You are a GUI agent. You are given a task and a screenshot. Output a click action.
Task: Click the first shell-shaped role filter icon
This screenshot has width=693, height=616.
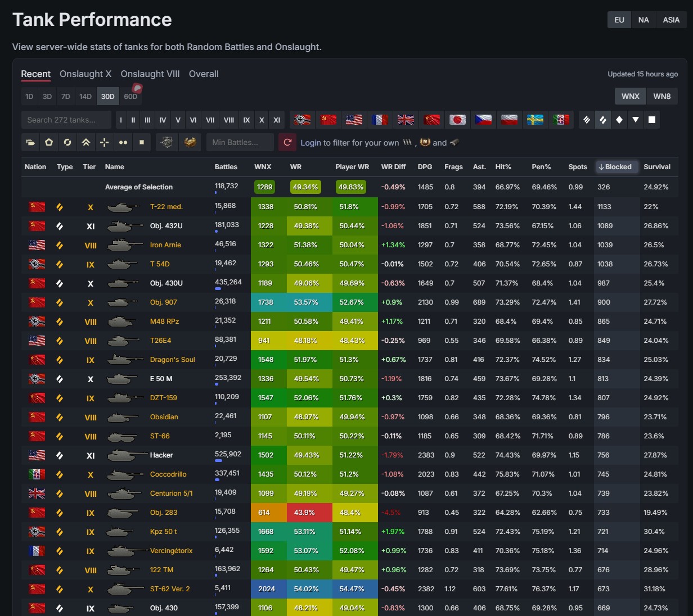(x=30, y=142)
